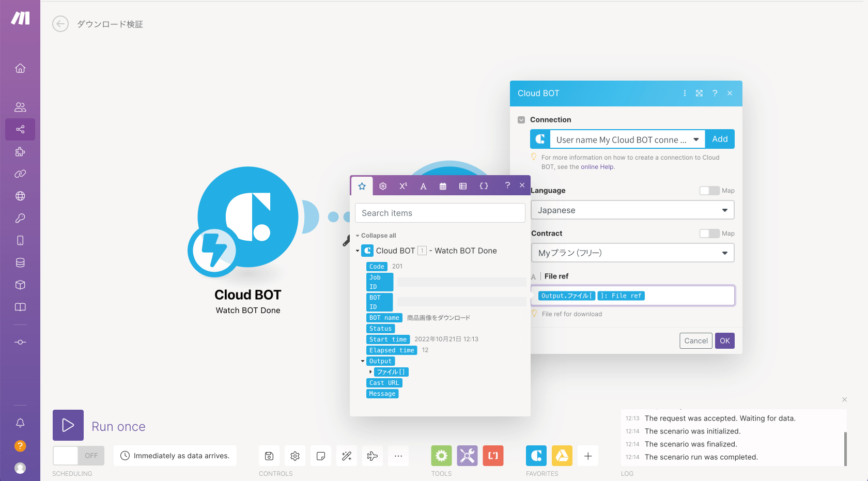Open Notes icon in Controls
The height and width of the screenshot is (481, 868).
[x=321, y=456]
